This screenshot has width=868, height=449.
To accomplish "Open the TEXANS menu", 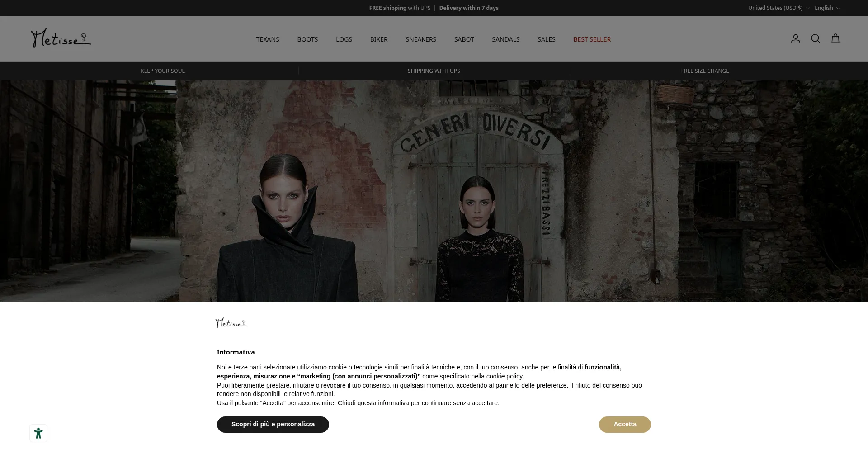I will pyautogui.click(x=268, y=39).
